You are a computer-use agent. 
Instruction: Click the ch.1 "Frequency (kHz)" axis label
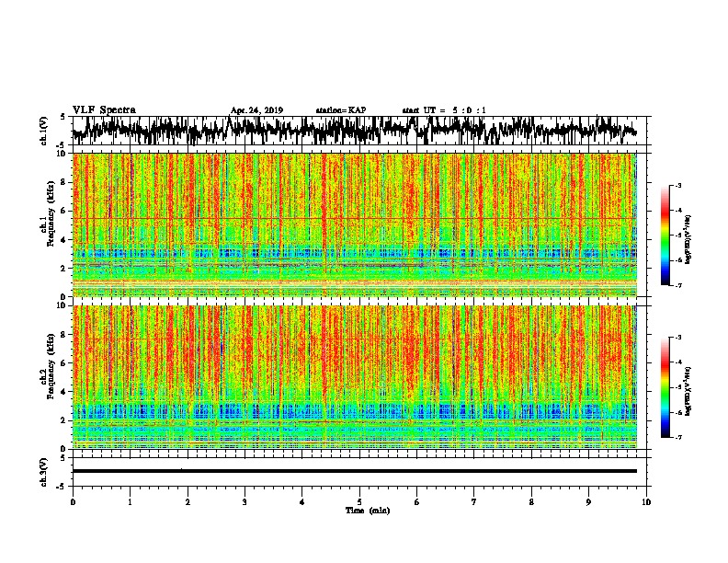coord(51,214)
